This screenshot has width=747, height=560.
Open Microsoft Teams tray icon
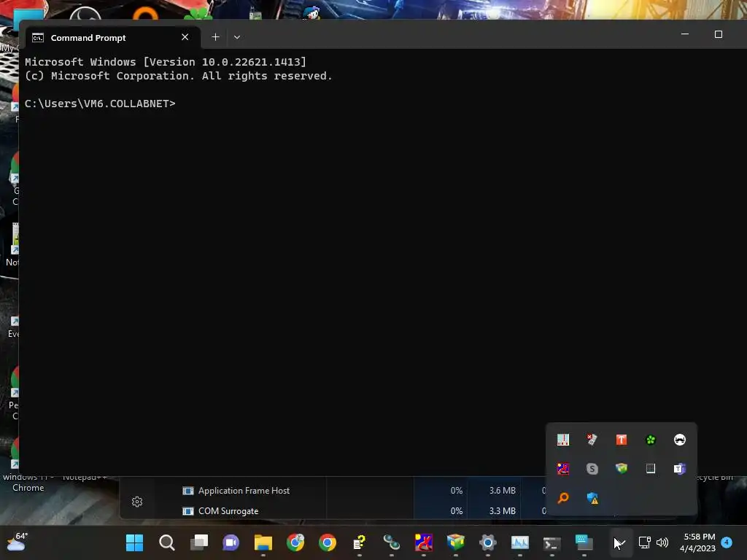tap(680, 469)
